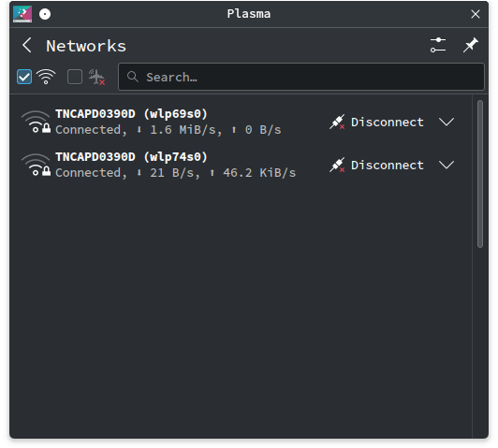498x448 pixels.
Task: Click the network list vertical scrollbar
Action: click(480, 174)
